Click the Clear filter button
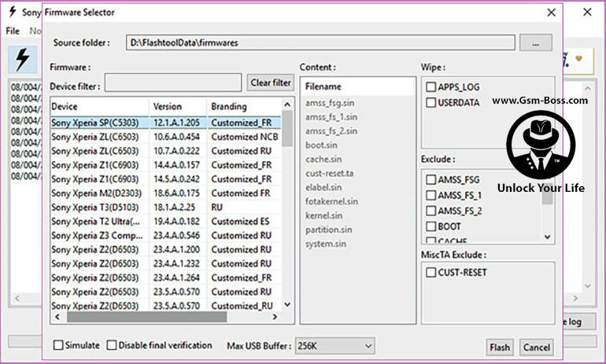 point(271,83)
